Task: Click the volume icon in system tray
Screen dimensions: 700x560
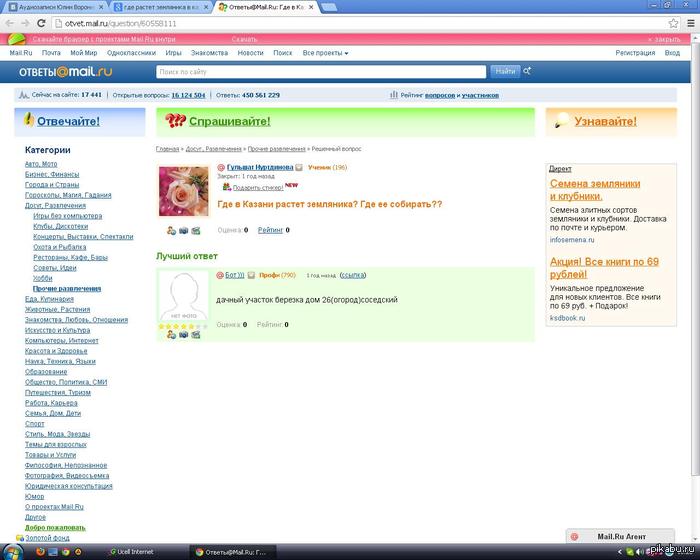Action: tap(639, 552)
